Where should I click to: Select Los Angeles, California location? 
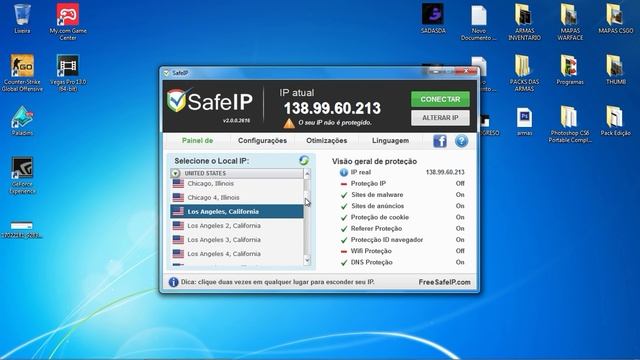click(237, 211)
